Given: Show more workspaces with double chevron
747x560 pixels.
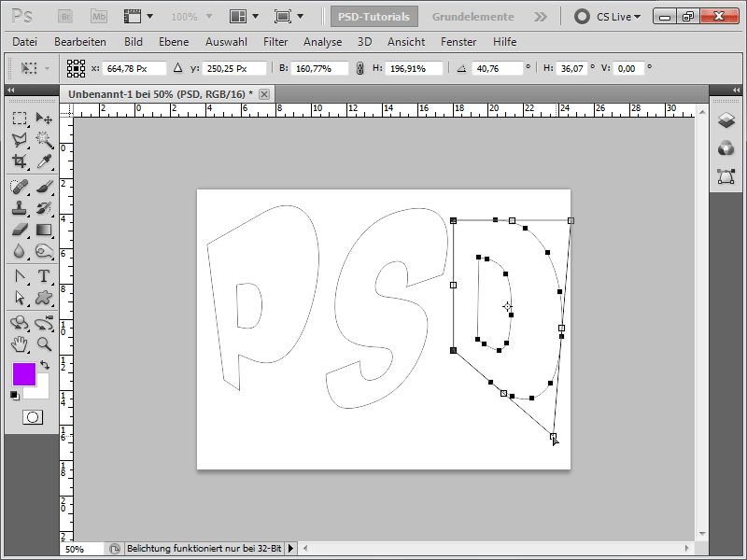Looking at the screenshot, I should pyautogui.click(x=541, y=17).
